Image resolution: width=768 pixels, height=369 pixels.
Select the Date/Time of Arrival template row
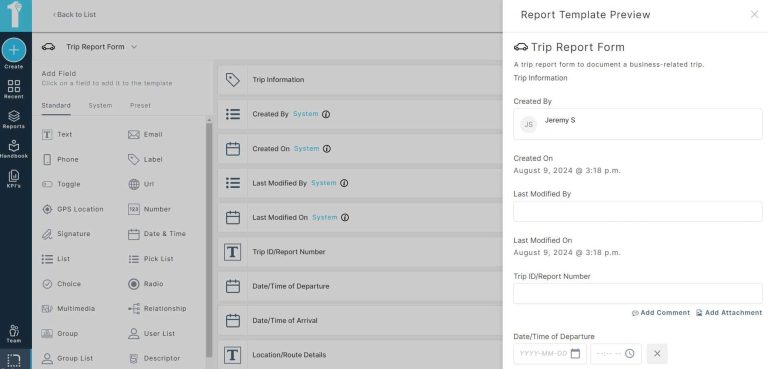pos(360,320)
